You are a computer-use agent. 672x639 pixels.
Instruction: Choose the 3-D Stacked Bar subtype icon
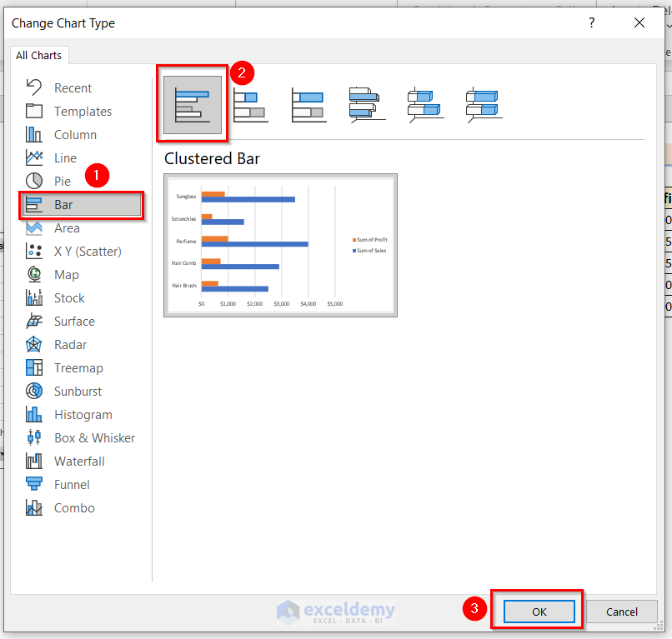tap(425, 105)
